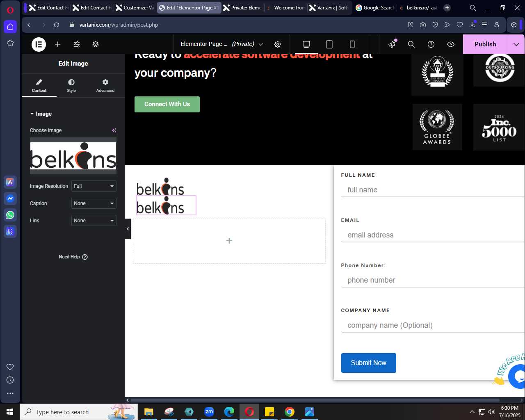Click the Globee Awards badge
Image resolution: width=525 pixels, height=420 pixels.
[437, 127]
